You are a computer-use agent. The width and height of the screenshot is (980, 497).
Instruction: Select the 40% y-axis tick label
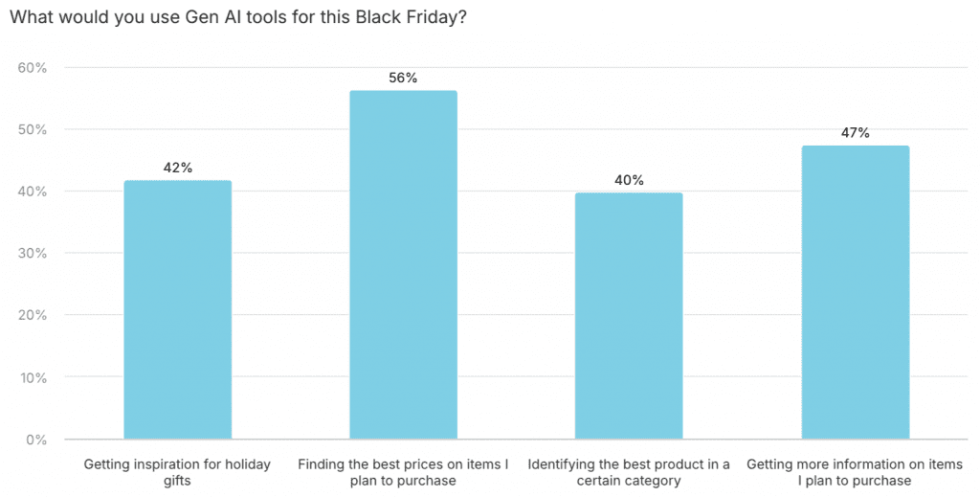coord(33,192)
